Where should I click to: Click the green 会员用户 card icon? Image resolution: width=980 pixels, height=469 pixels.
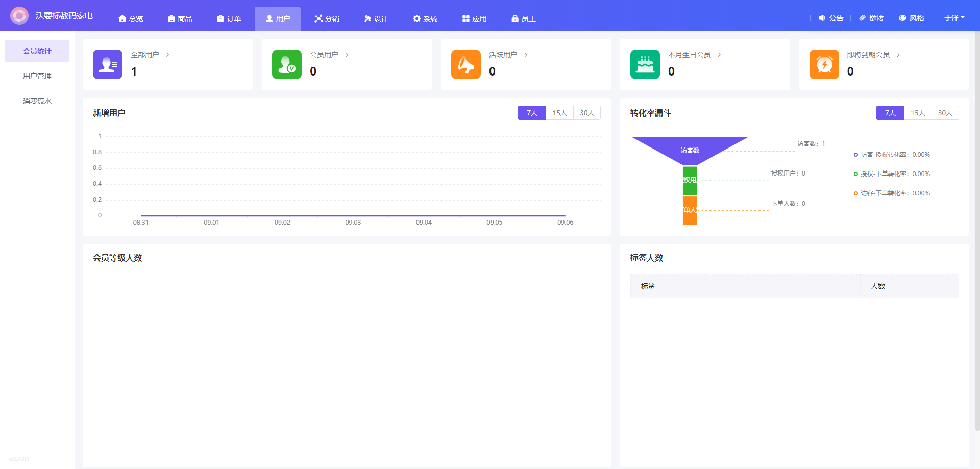(x=287, y=64)
